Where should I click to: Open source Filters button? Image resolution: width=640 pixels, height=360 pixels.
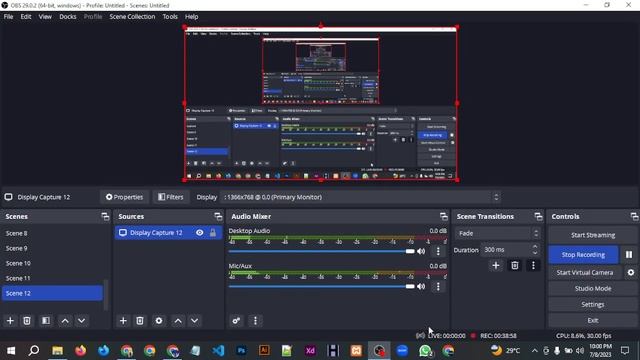click(x=171, y=197)
